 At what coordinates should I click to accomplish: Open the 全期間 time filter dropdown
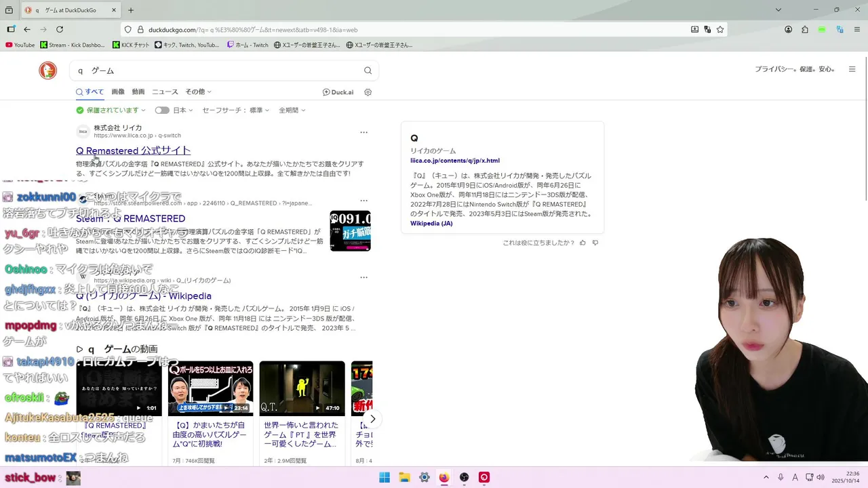tap(292, 110)
